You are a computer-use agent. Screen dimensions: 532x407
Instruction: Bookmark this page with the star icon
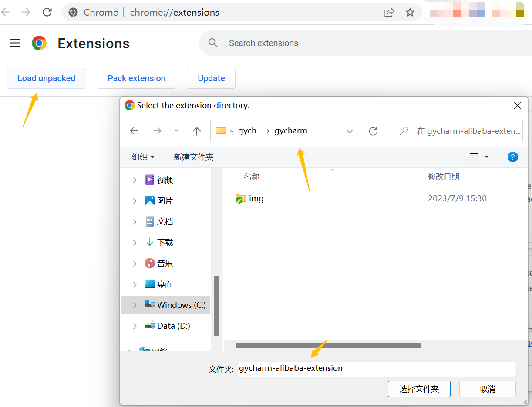click(410, 12)
